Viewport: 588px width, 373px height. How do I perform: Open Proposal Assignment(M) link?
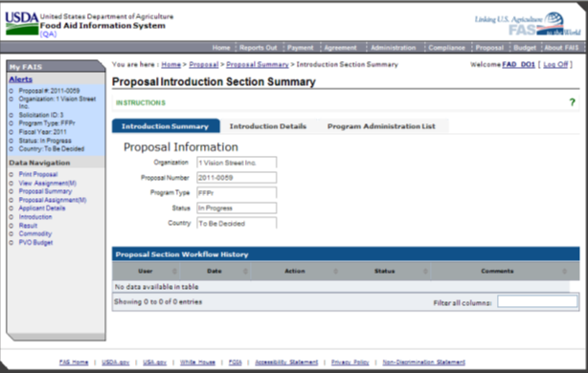(x=53, y=200)
